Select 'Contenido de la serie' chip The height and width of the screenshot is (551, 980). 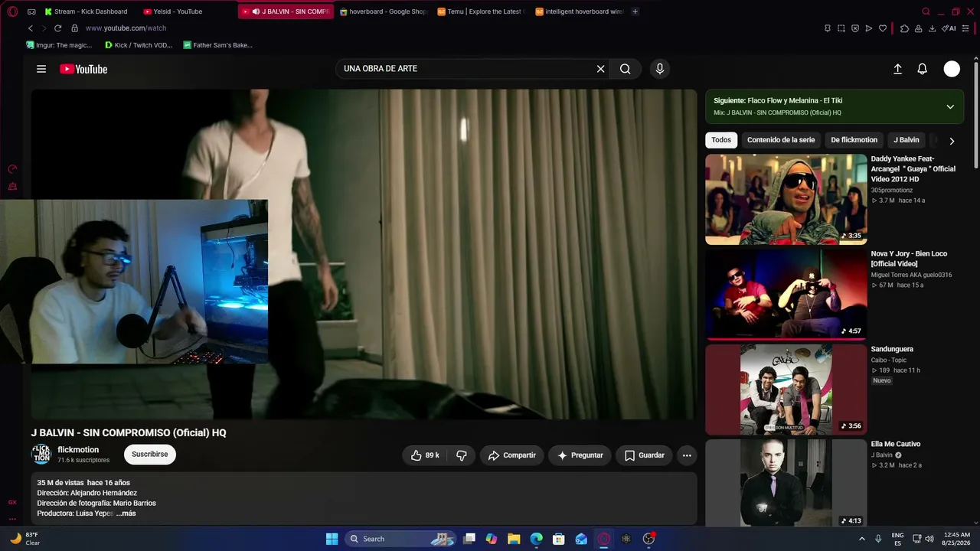[x=781, y=140]
